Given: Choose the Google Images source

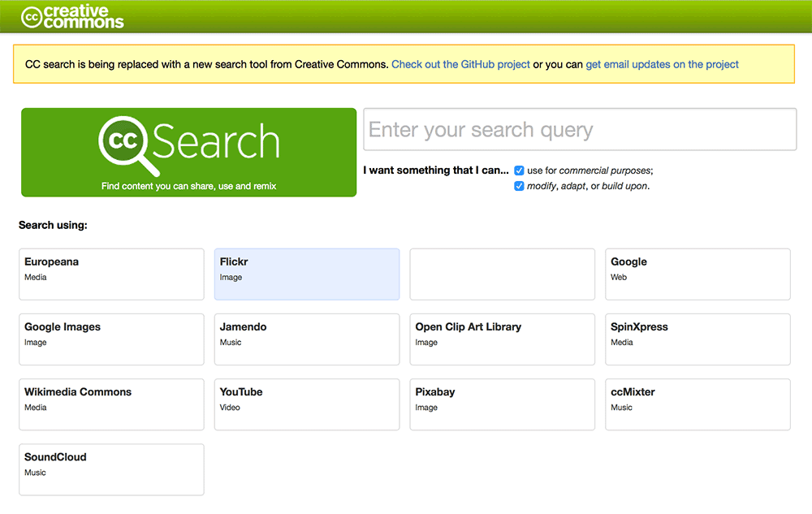Looking at the screenshot, I should tap(111, 339).
